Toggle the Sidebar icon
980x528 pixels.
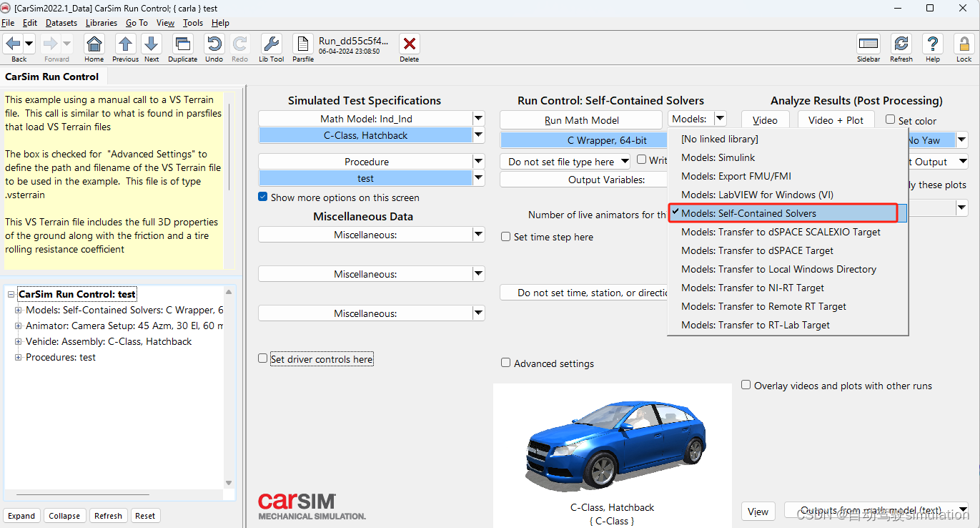868,43
